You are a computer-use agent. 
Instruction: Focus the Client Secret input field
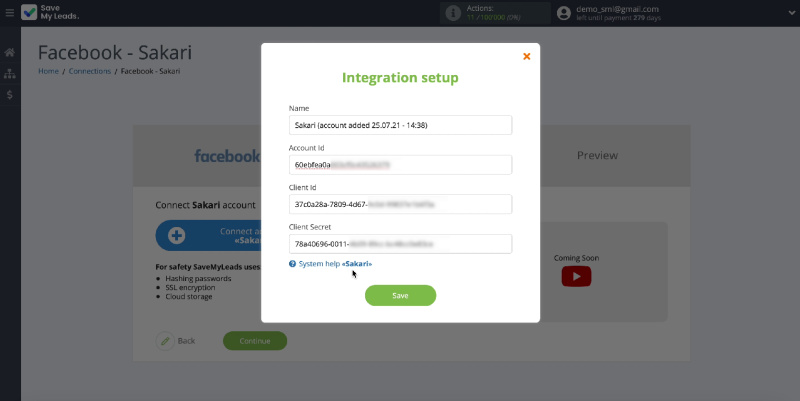click(400, 244)
